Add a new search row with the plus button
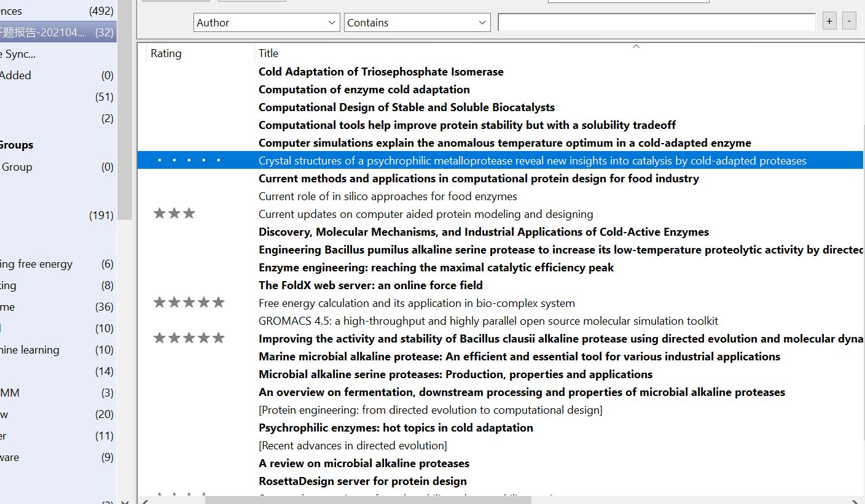Image resolution: width=865 pixels, height=504 pixels. coord(829,20)
